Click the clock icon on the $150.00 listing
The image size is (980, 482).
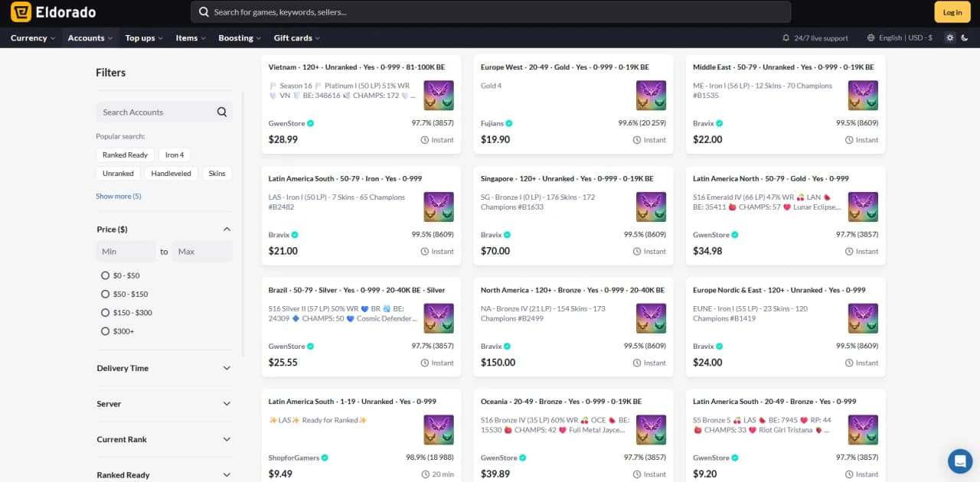pyautogui.click(x=637, y=363)
